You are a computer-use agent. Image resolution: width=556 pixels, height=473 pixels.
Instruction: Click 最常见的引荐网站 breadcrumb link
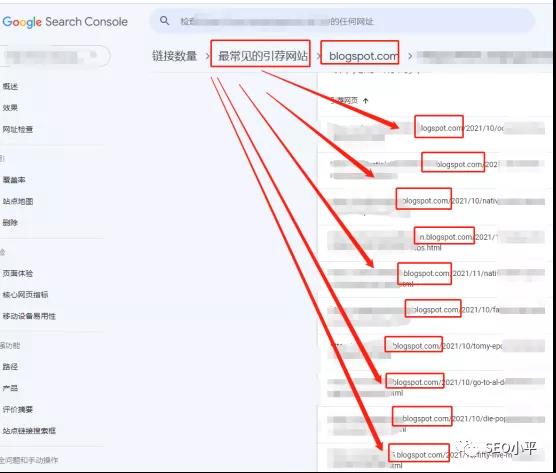263,56
